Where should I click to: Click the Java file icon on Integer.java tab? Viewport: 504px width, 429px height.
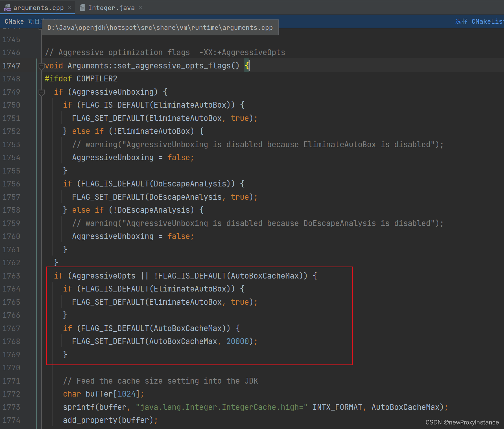83,7
